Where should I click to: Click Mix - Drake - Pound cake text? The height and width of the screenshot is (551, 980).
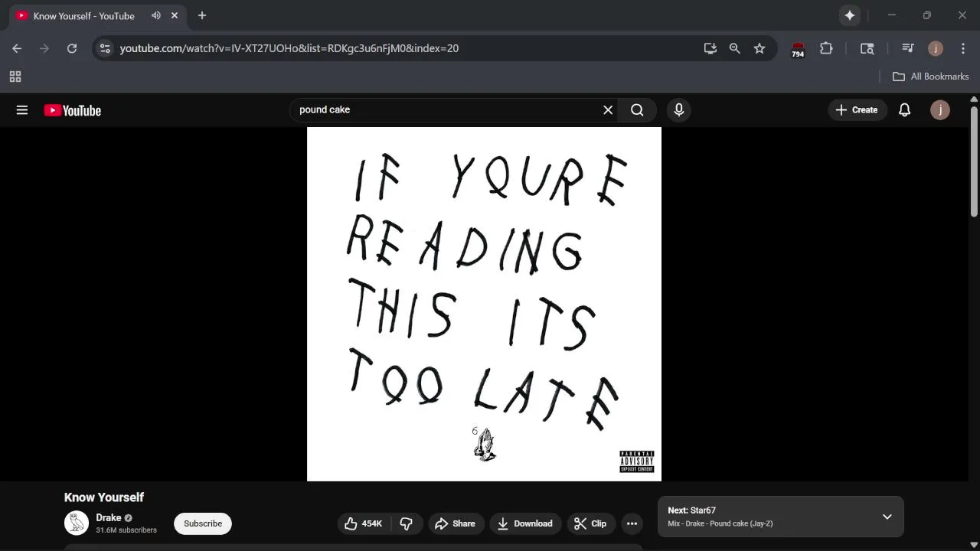pyautogui.click(x=720, y=523)
